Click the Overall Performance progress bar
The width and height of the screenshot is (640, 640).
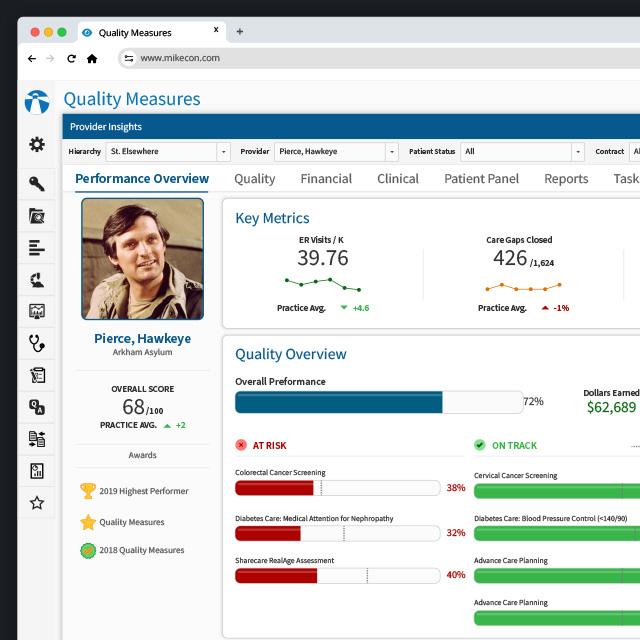tap(378, 402)
